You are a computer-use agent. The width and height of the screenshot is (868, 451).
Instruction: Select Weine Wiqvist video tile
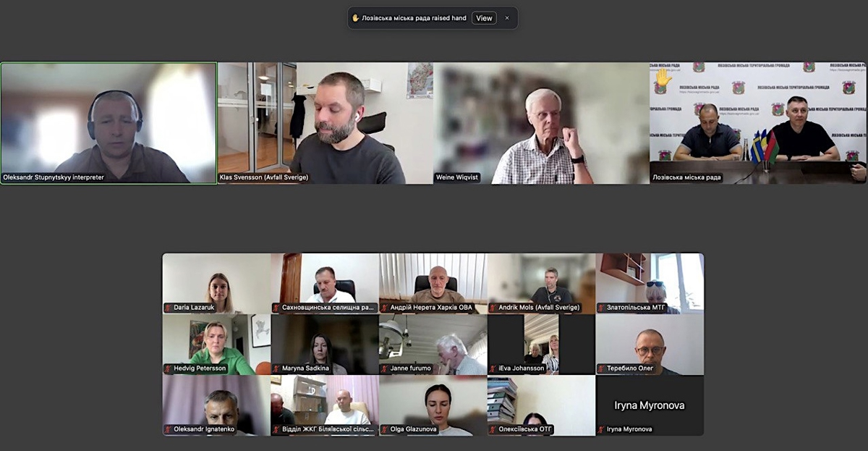(541, 123)
